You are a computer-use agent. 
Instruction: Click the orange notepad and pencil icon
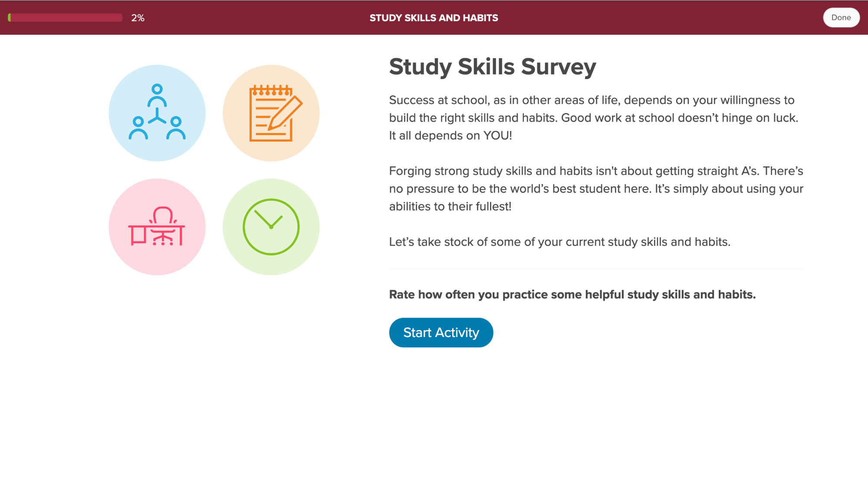point(271,113)
